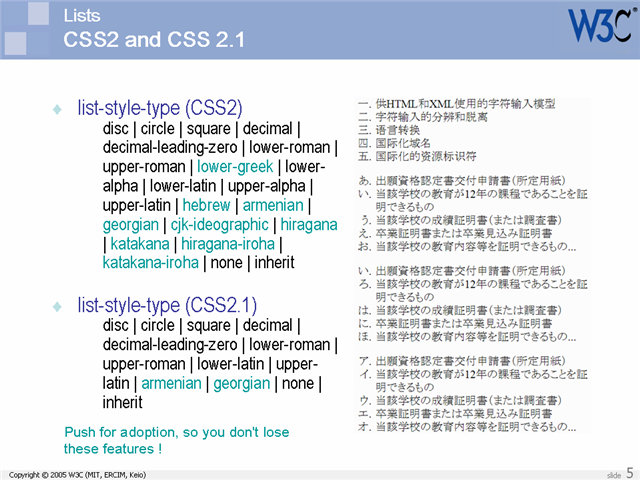Viewport: 640px width, 480px height.
Task: Click iroha list item marked 'ほ.'
Action: (467, 337)
